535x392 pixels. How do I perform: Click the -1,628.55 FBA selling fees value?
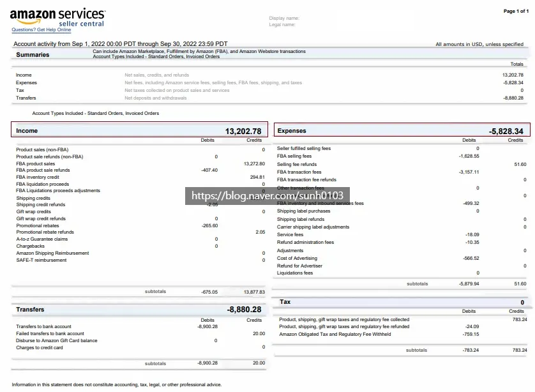(469, 156)
